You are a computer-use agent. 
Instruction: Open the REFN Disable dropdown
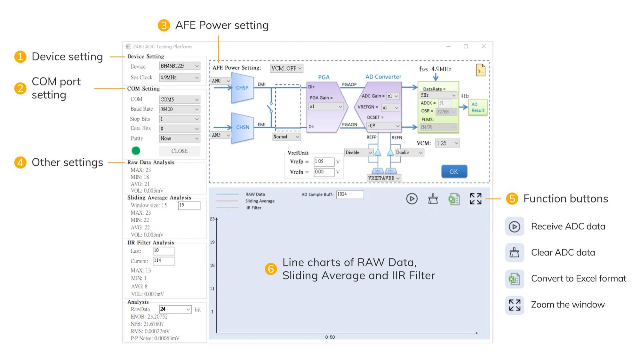(x=409, y=153)
